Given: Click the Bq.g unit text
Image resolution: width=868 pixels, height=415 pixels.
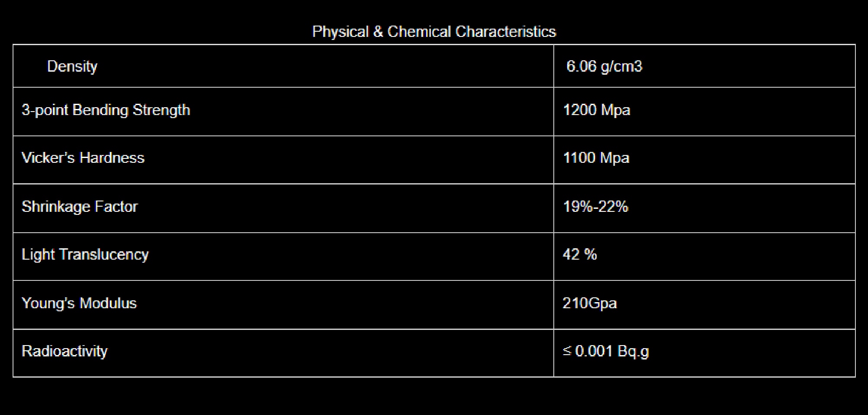Looking at the screenshot, I should [x=633, y=351].
